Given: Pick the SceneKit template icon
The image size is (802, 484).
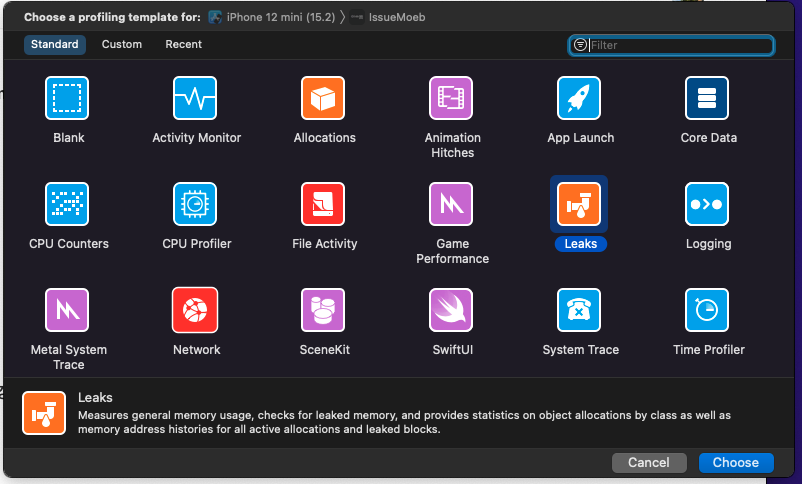Looking at the screenshot, I should (323, 310).
